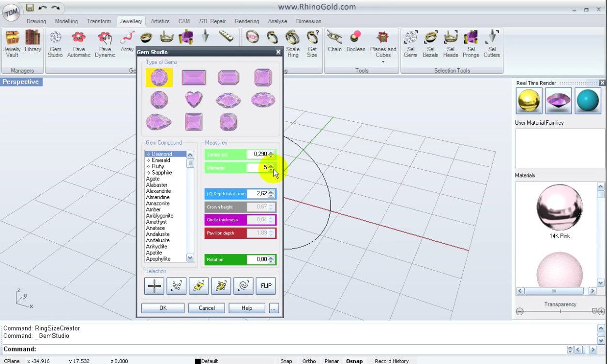Open the Drawing ribbon tab
Image resolution: width=607 pixels, height=364 pixels.
pos(36,21)
